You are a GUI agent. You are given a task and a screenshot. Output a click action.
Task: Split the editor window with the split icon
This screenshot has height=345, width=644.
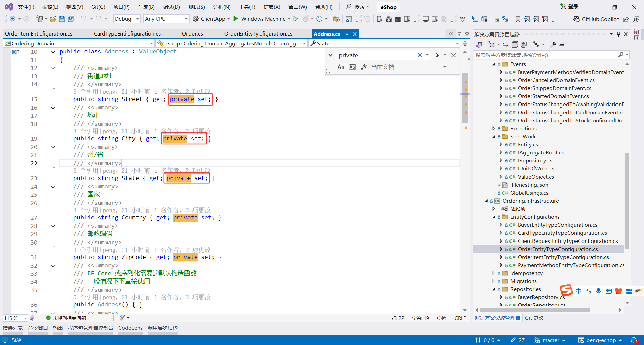465,44
